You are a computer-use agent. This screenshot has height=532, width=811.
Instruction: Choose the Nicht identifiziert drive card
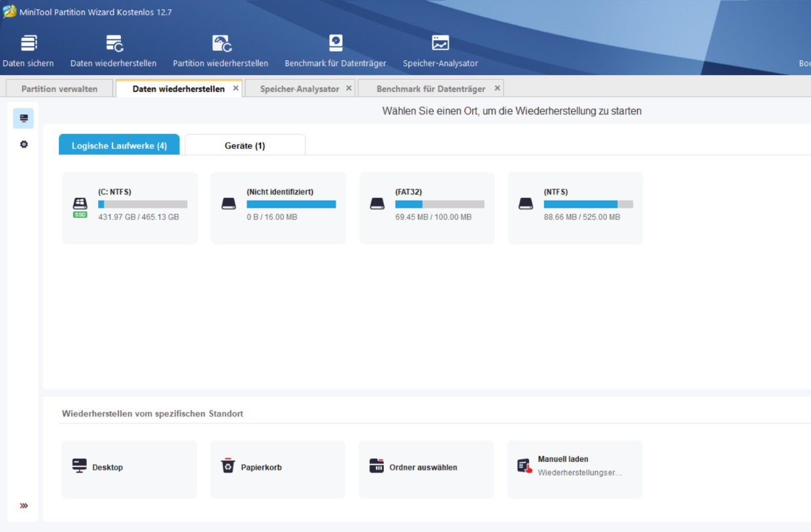pos(278,208)
